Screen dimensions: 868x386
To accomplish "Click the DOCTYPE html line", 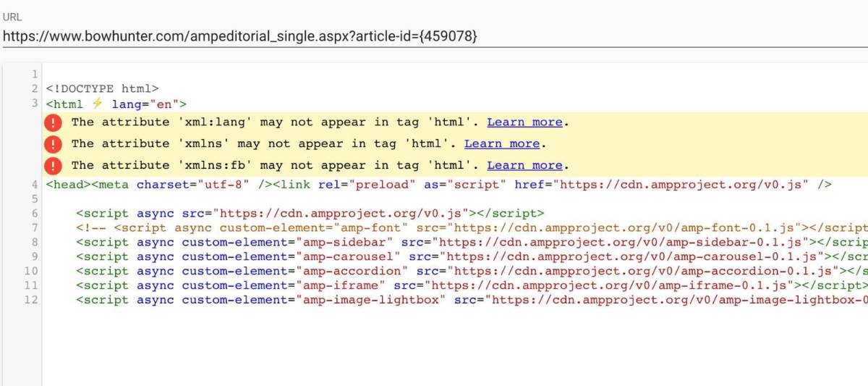I will click(x=102, y=89).
